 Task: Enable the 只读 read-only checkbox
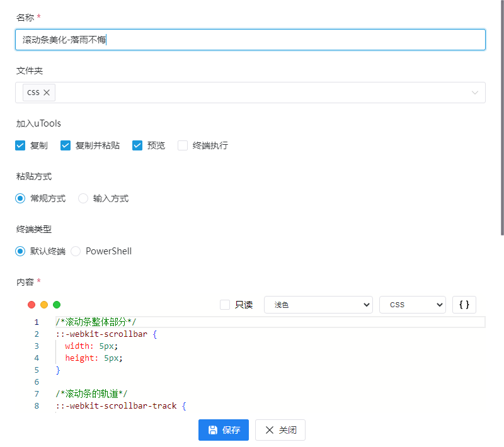pos(225,305)
